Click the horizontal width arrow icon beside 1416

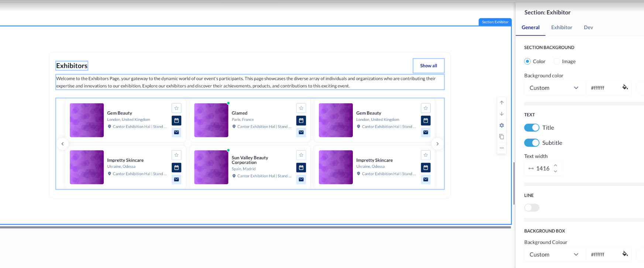(531, 169)
